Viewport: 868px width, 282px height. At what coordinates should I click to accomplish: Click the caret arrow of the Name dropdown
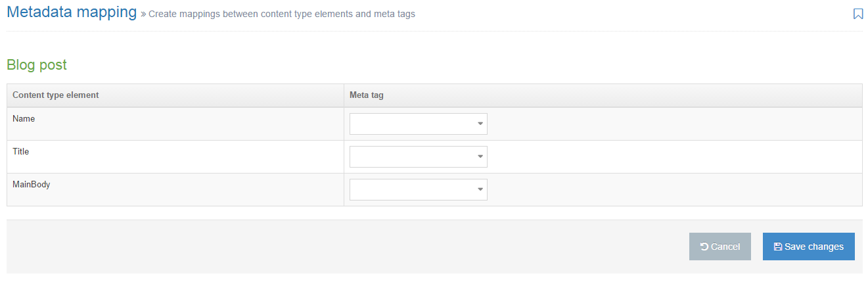point(480,124)
